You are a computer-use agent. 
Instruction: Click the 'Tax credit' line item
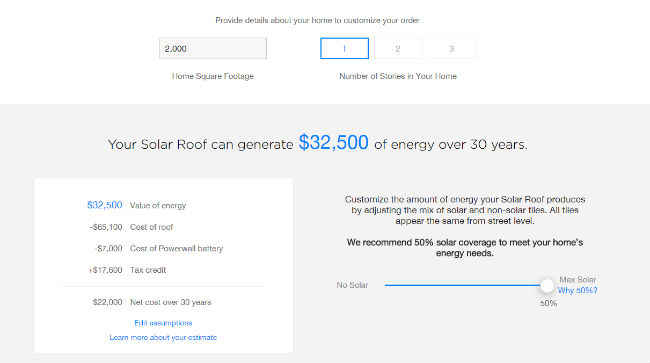(128, 270)
